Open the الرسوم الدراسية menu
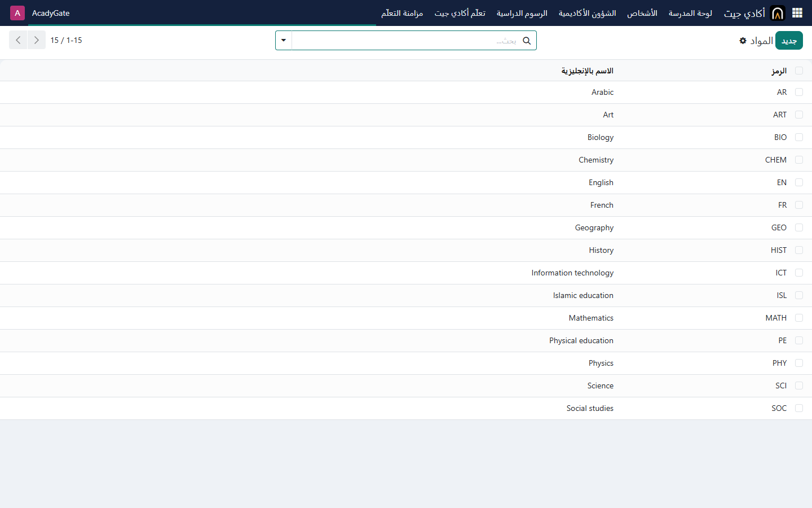Screen dimensions: 812x508 (522, 13)
